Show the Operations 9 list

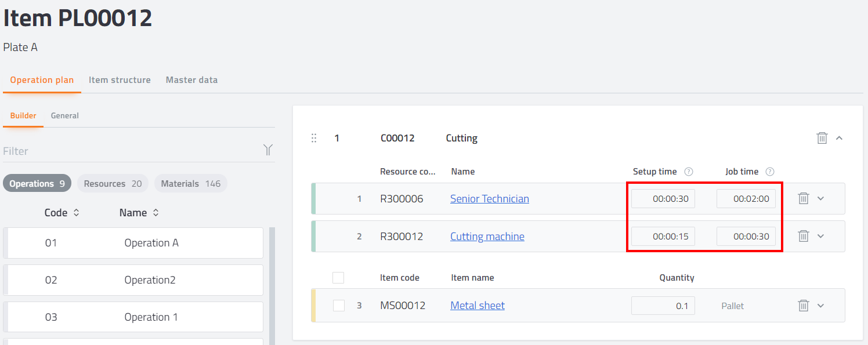point(37,183)
